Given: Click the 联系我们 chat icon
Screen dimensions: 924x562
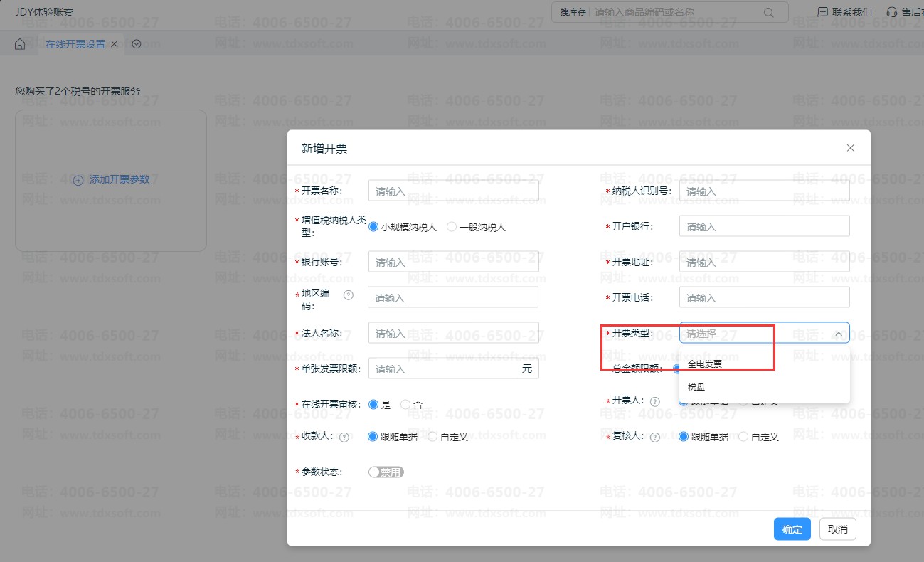Looking at the screenshot, I should tap(822, 12).
